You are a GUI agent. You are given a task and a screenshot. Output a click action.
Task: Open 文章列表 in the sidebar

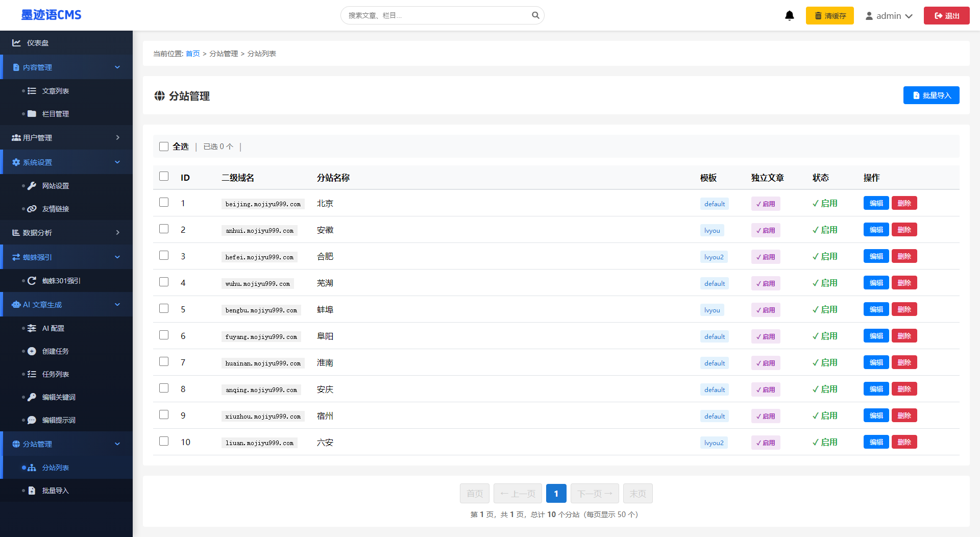click(55, 91)
